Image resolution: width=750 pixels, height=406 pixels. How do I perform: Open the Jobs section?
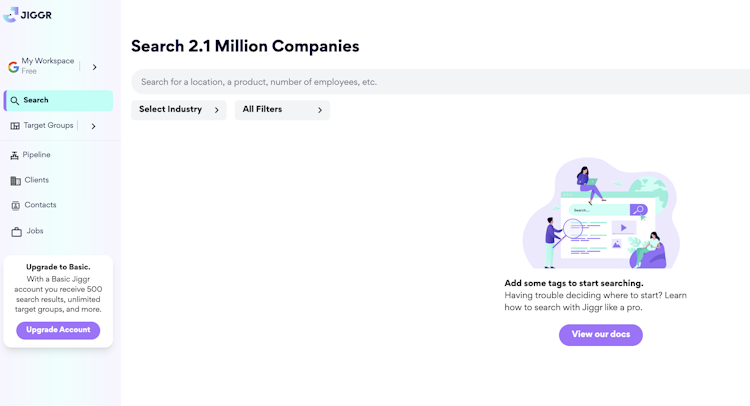[35, 231]
